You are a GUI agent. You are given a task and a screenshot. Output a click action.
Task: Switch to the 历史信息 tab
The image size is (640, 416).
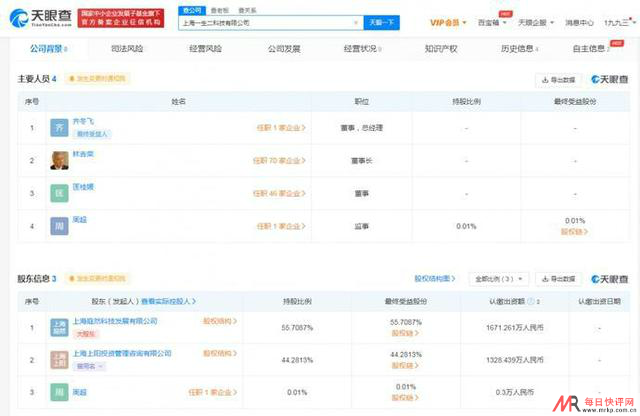(519, 49)
